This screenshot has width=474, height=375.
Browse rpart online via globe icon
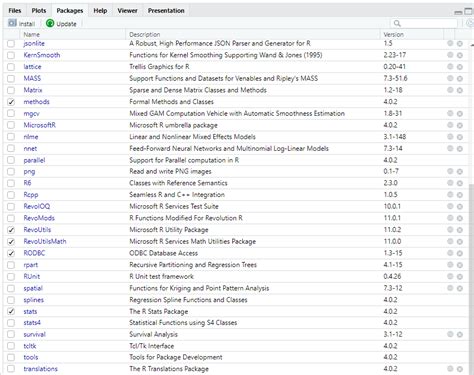(450, 265)
